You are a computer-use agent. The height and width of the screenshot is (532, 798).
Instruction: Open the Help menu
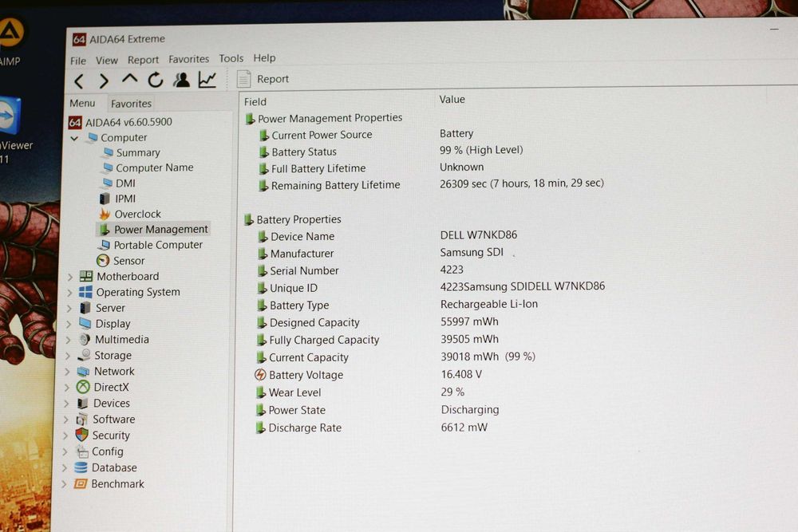[264, 58]
